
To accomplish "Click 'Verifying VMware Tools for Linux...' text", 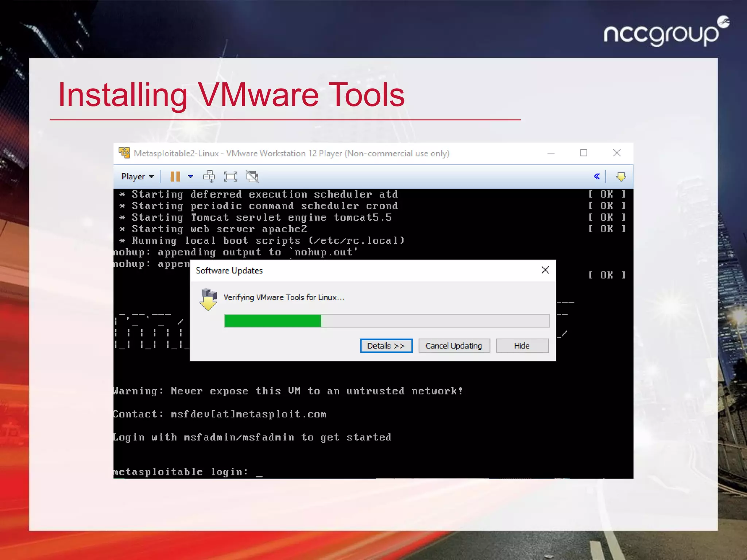I will [284, 297].
